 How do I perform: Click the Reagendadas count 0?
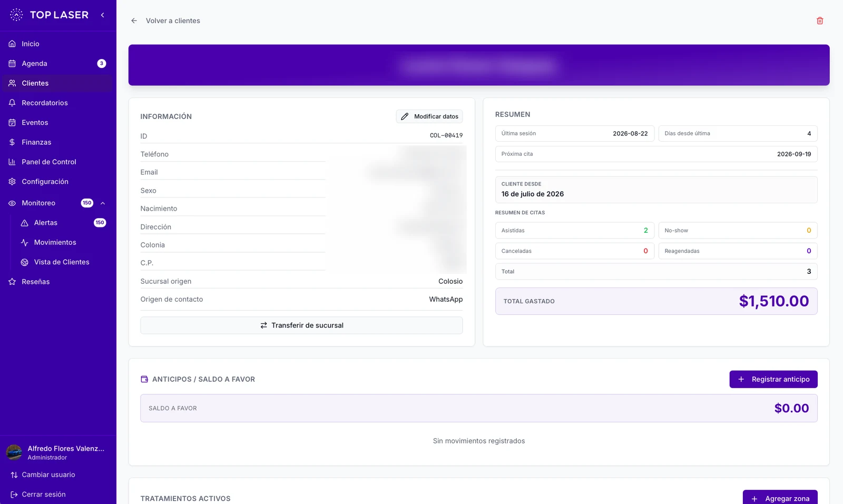[809, 251]
